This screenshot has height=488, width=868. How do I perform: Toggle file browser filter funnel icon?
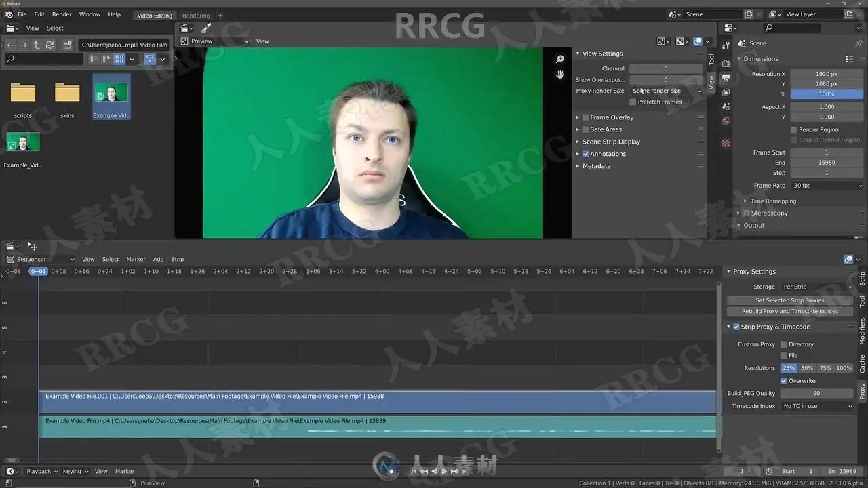pos(150,59)
